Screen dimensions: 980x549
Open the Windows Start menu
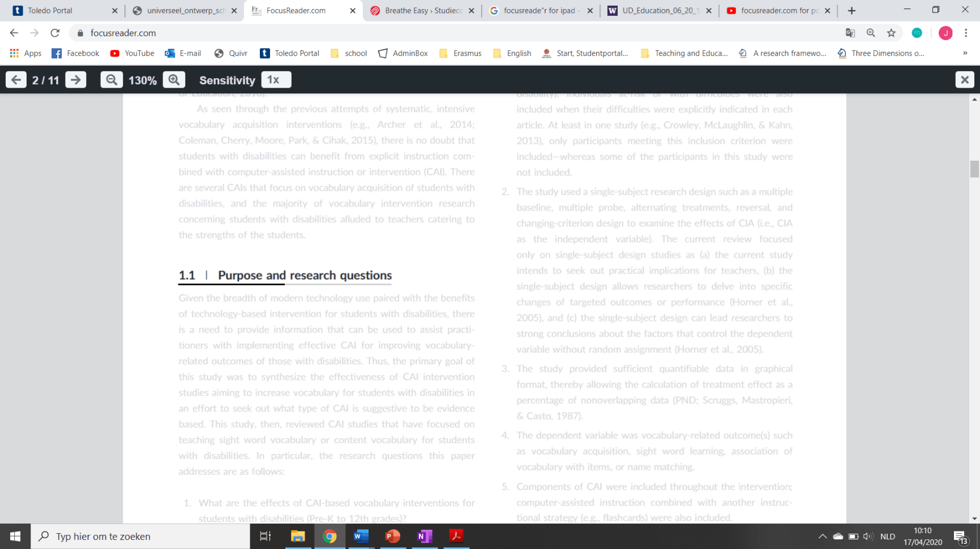[x=15, y=536]
